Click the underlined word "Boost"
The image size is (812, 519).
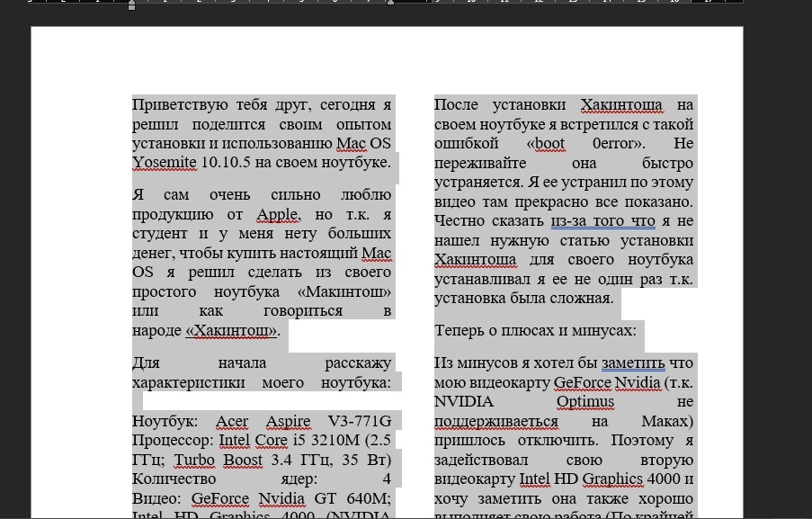click(244, 460)
